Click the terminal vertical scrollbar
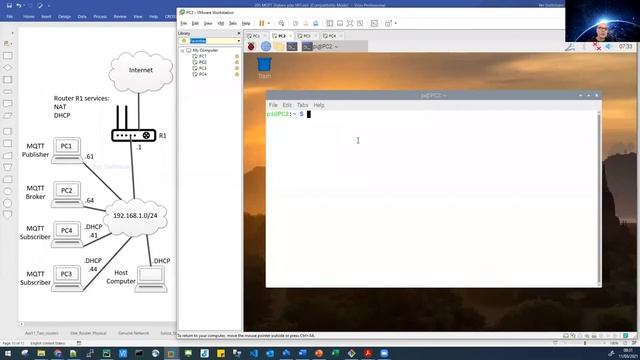The image size is (640, 360). [599, 198]
